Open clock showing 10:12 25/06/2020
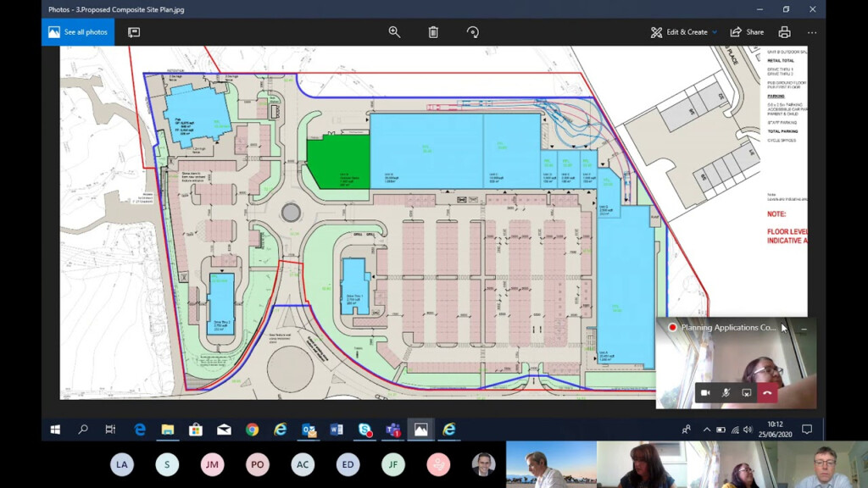Image resolution: width=868 pixels, height=488 pixels. [x=775, y=430]
